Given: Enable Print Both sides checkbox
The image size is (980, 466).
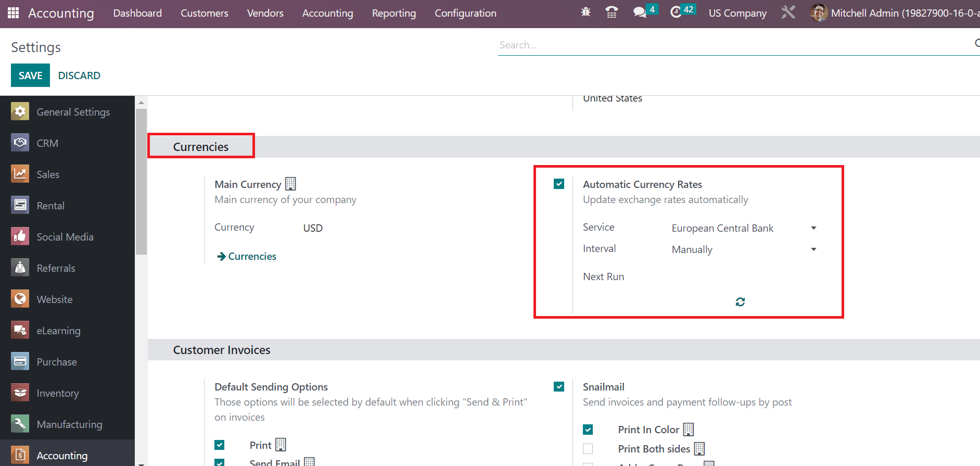Looking at the screenshot, I should click(588, 449).
